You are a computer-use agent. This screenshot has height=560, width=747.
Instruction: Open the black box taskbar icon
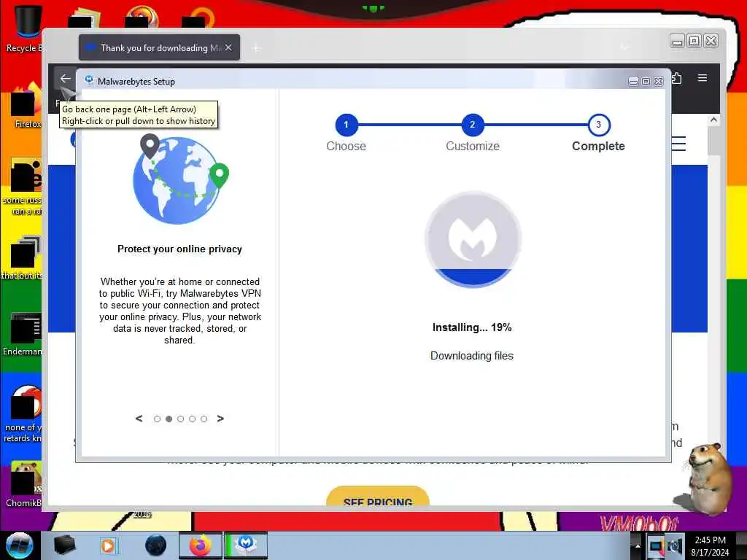(65, 545)
